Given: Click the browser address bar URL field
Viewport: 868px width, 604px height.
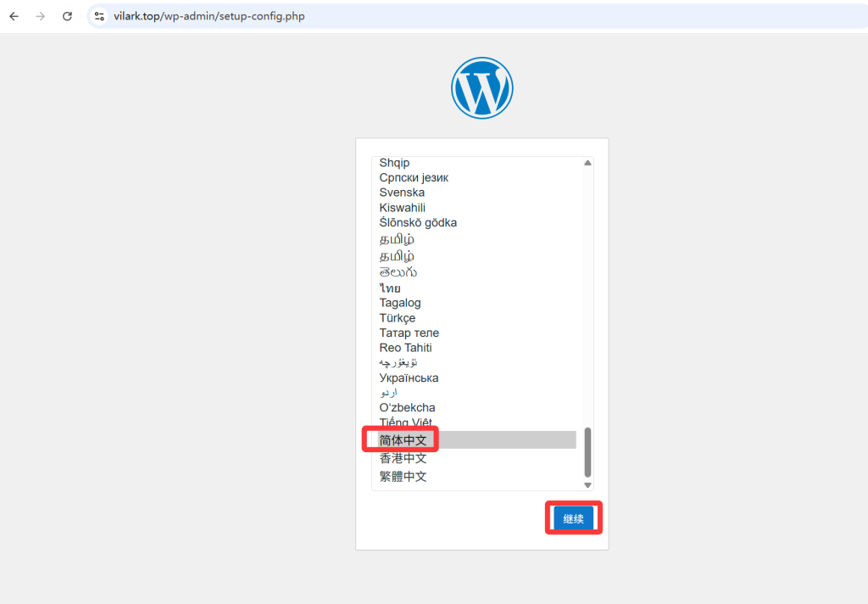Looking at the screenshot, I should pos(212,15).
